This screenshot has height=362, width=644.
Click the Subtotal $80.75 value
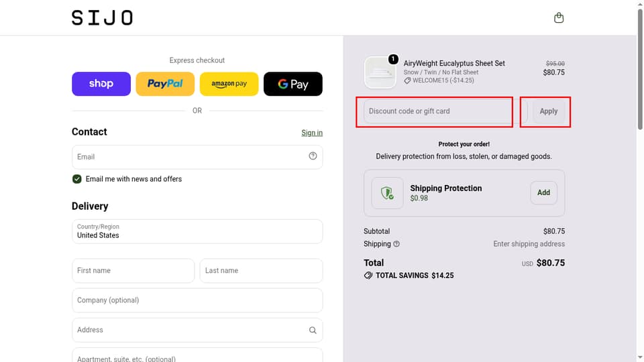pos(553,231)
